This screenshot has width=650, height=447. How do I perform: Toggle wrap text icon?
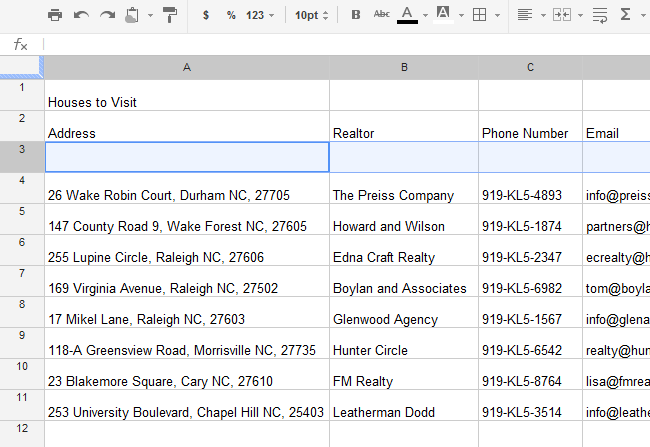[x=600, y=15]
